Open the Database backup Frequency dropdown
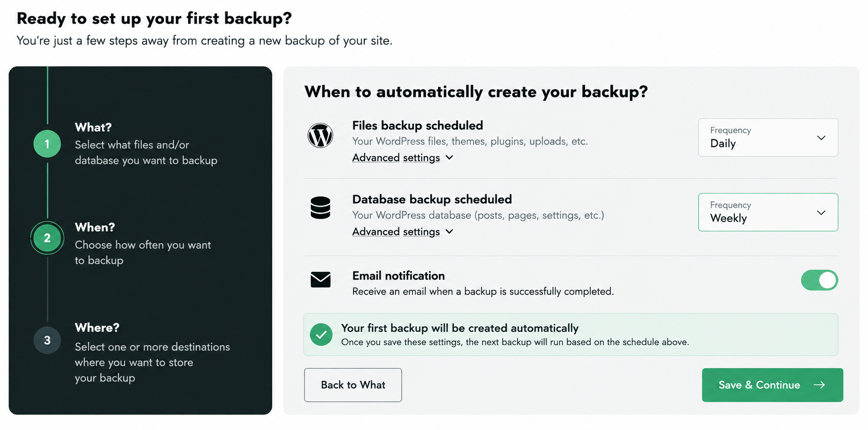The image size is (868, 430). pos(768,212)
